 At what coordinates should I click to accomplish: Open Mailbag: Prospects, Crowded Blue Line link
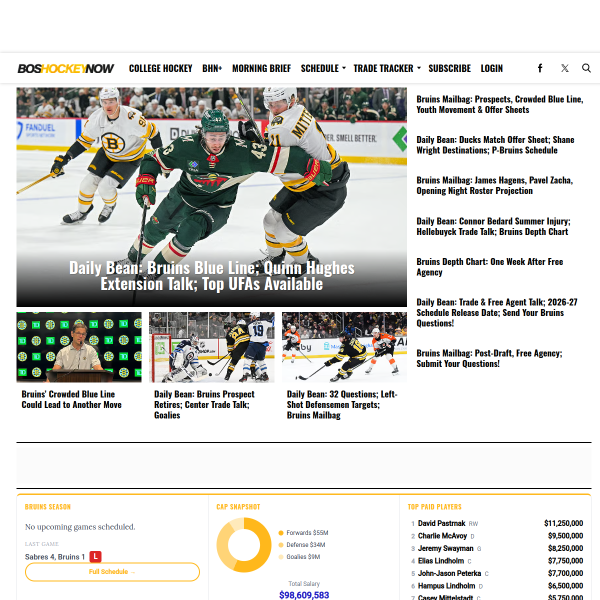tap(500, 104)
